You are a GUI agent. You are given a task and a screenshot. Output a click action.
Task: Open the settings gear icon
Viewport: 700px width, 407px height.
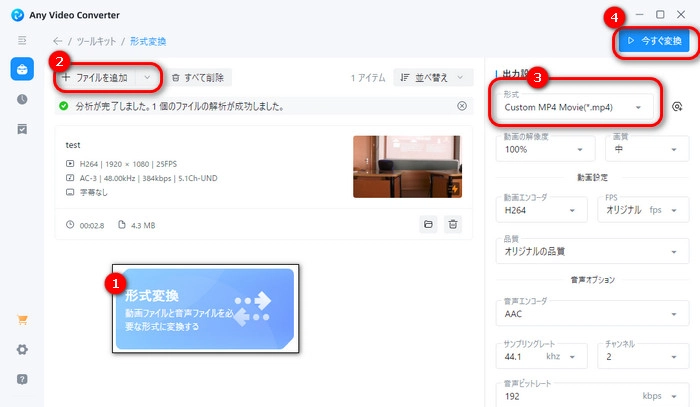click(22, 349)
